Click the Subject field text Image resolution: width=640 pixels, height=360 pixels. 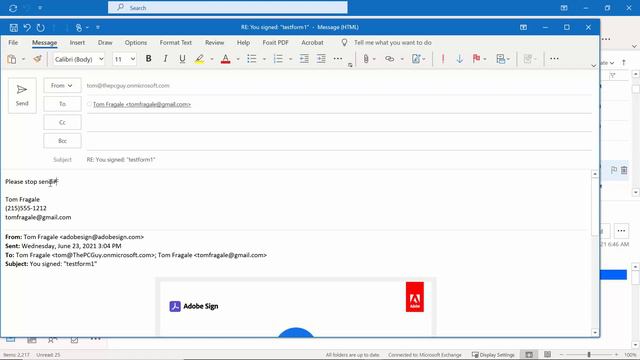coord(121,160)
